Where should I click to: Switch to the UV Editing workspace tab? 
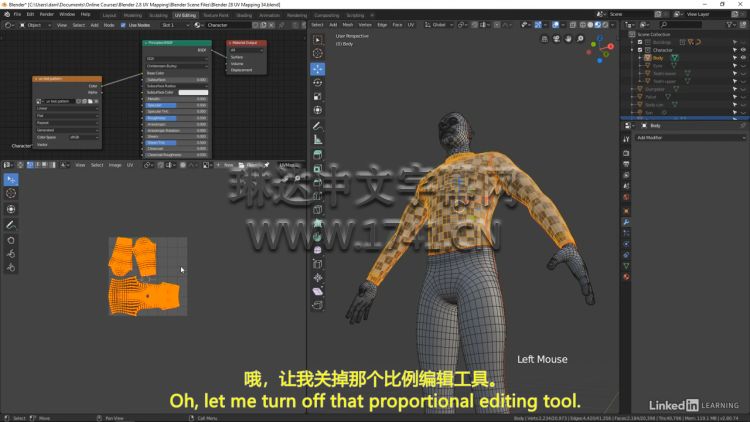point(185,15)
